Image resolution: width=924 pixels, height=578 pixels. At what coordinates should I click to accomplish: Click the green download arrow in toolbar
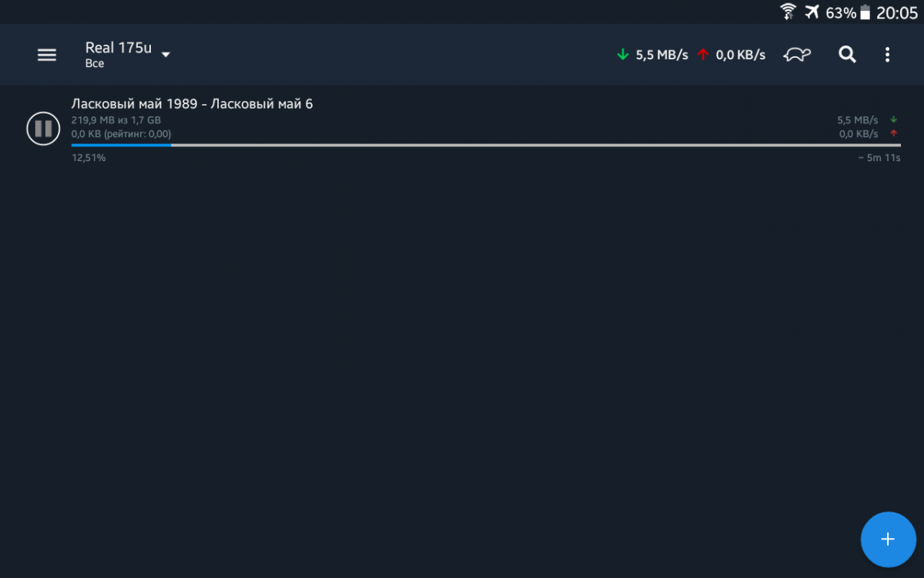(623, 55)
